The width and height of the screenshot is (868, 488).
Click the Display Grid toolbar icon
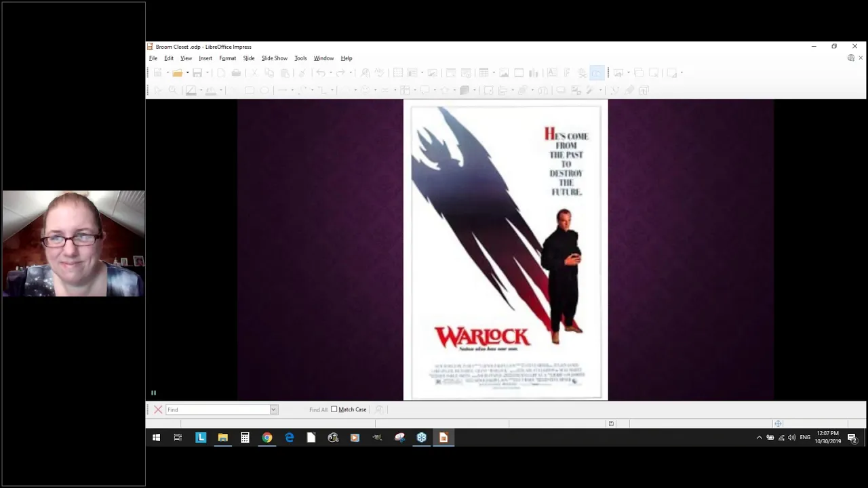(398, 73)
